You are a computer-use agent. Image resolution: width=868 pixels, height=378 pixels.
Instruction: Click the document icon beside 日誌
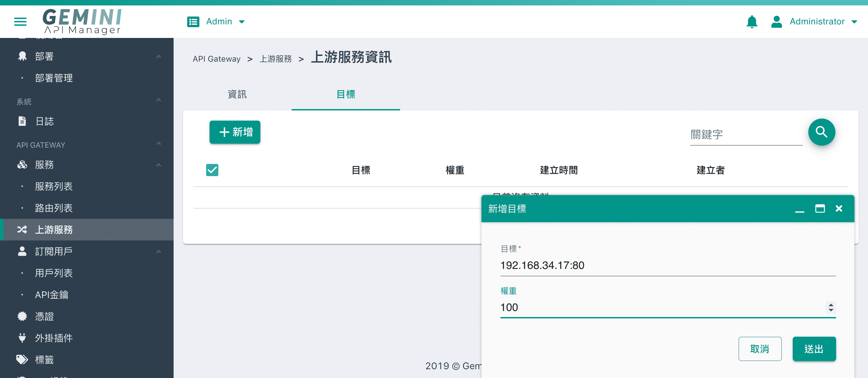(22, 121)
